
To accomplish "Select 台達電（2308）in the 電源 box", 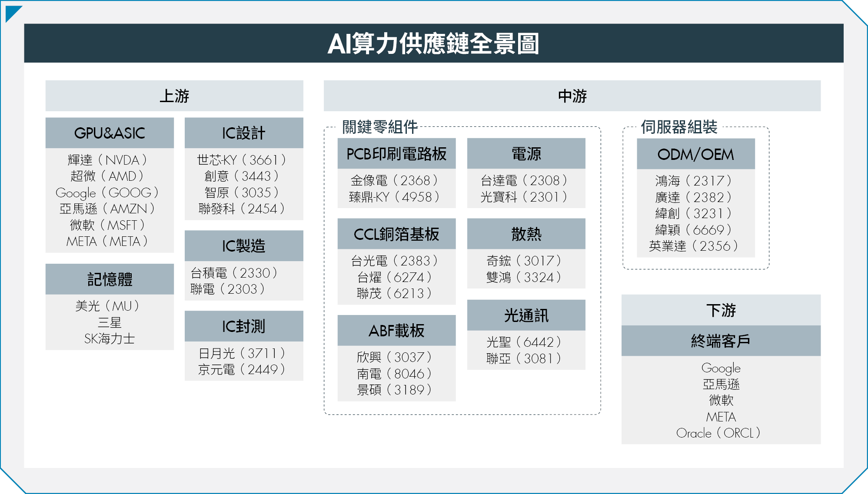I will coord(526,181).
